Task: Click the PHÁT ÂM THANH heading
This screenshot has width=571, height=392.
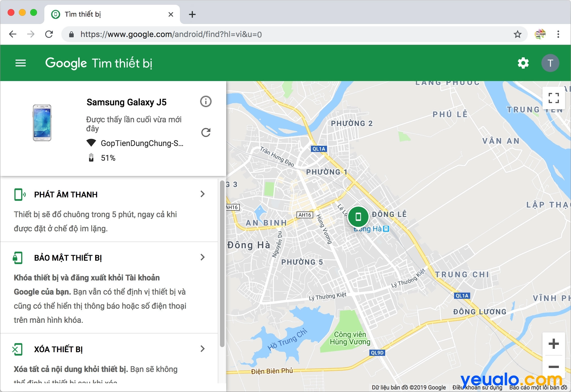Action: point(66,195)
